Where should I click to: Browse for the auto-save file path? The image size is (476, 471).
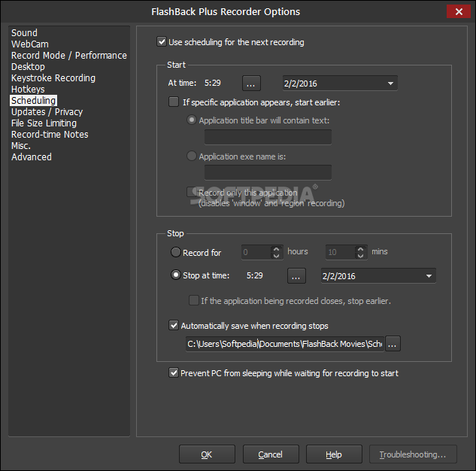tap(393, 344)
